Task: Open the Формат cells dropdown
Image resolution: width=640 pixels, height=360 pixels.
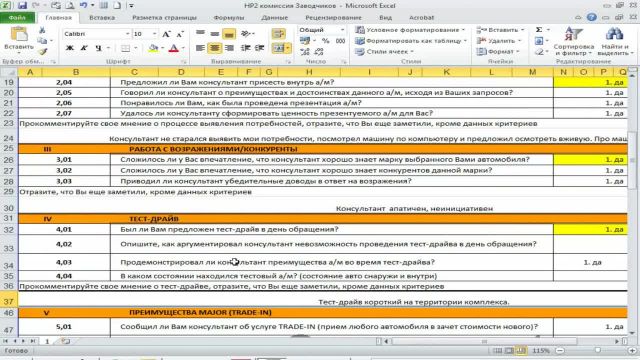Action: (x=498, y=52)
